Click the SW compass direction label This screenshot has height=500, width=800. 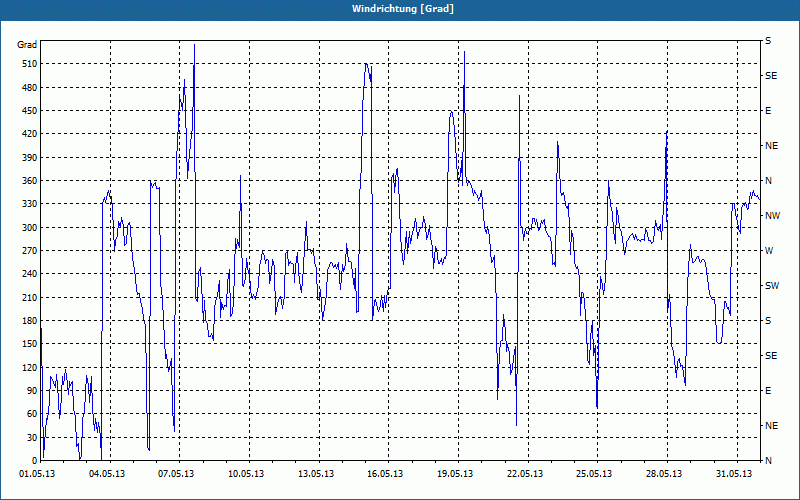[772, 286]
